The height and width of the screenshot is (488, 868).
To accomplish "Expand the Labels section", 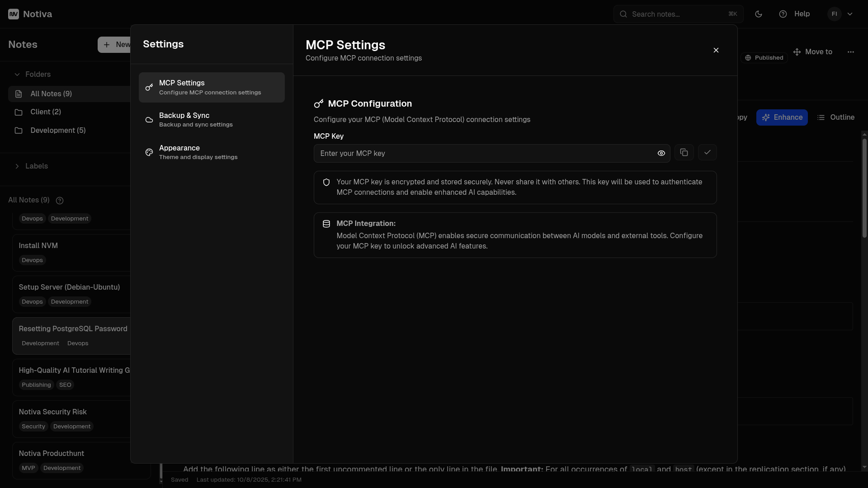I will click(x=17, y=166).
